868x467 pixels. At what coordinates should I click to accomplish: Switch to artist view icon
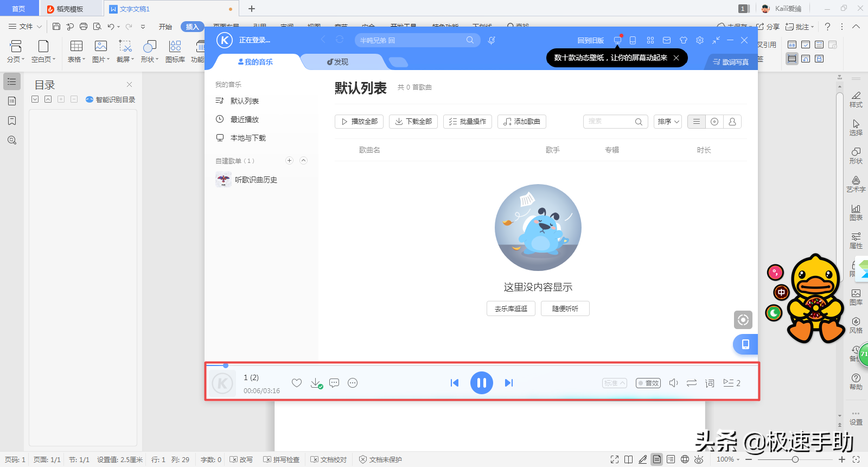732,122
